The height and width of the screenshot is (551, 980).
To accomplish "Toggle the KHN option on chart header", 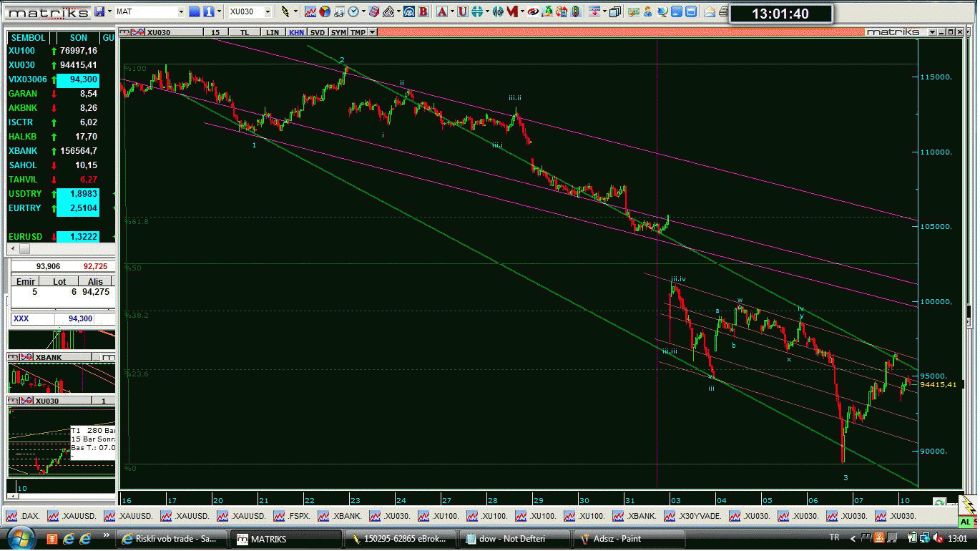I will [x=295, y=32].
